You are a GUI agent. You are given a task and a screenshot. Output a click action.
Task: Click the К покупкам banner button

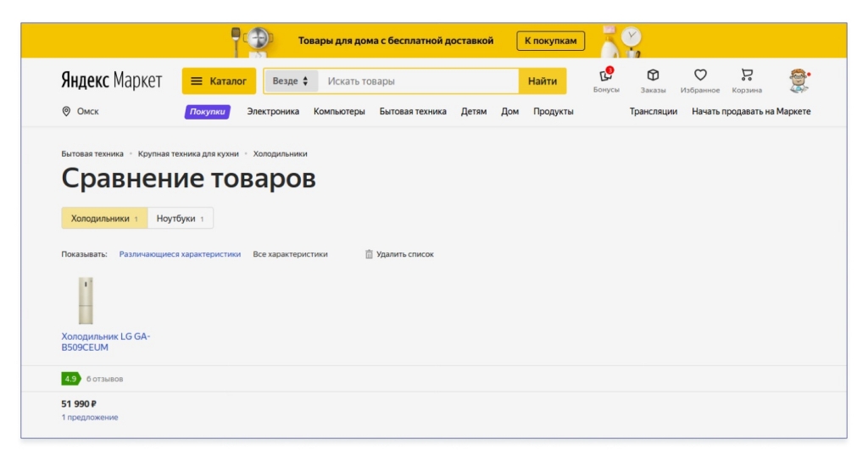point(550,41)
